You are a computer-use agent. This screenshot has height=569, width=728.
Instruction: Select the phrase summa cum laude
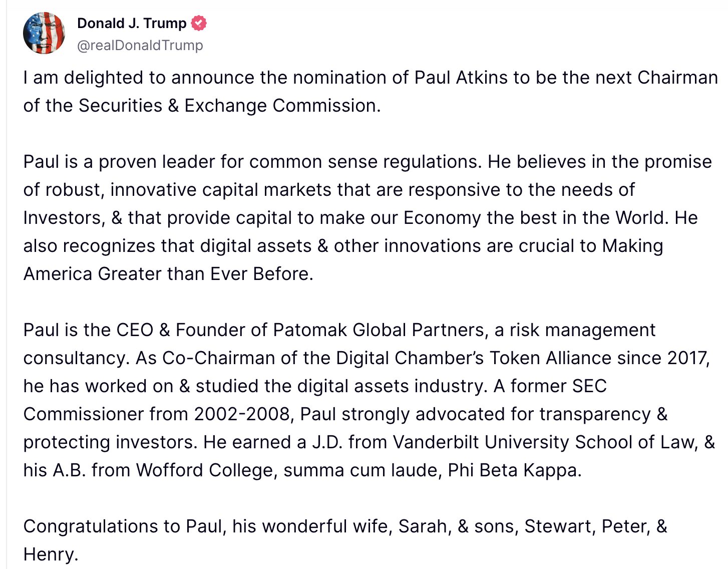361,470
